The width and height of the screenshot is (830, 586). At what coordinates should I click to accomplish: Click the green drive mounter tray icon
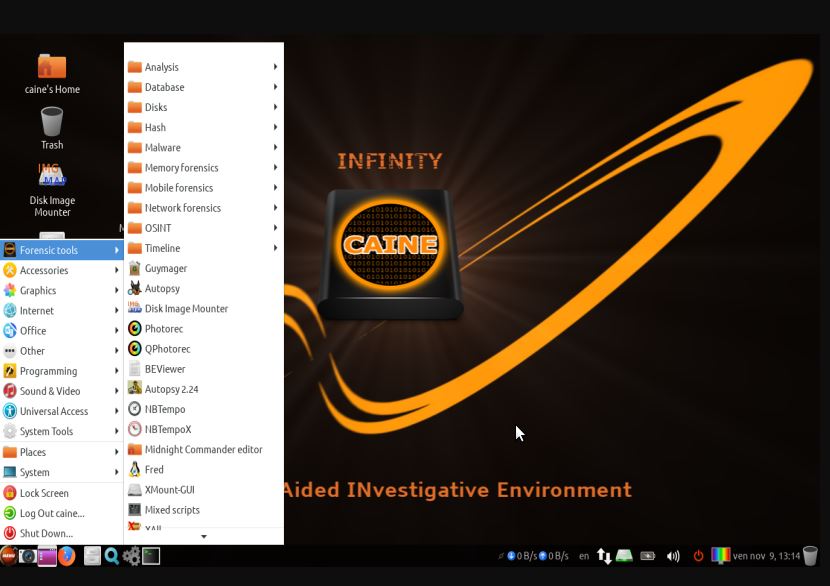pyautogui.click(x=625, y=556)
